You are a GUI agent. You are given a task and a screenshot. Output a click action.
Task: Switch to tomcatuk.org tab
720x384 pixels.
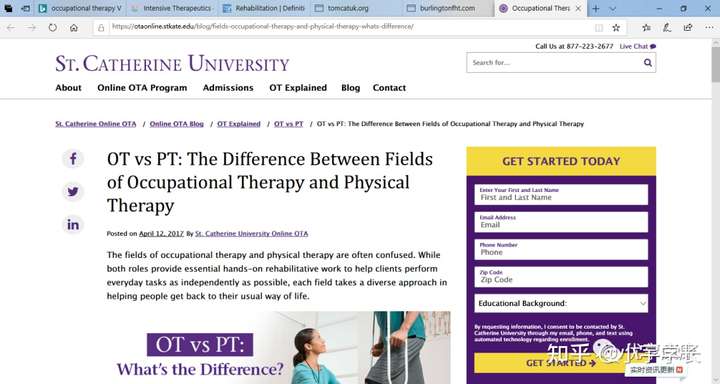pyautogui.click(x=356, y=8)
